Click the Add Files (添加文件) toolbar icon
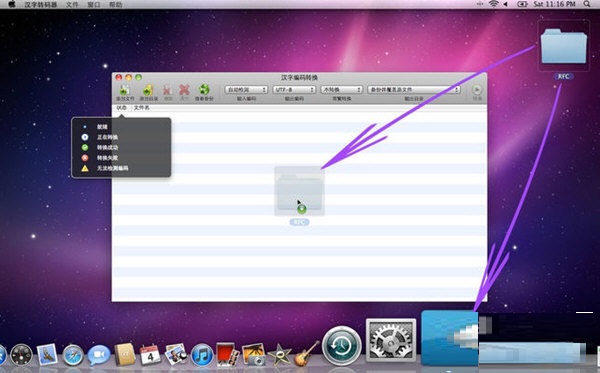The image size is (600, 373). tap(124, 90)
